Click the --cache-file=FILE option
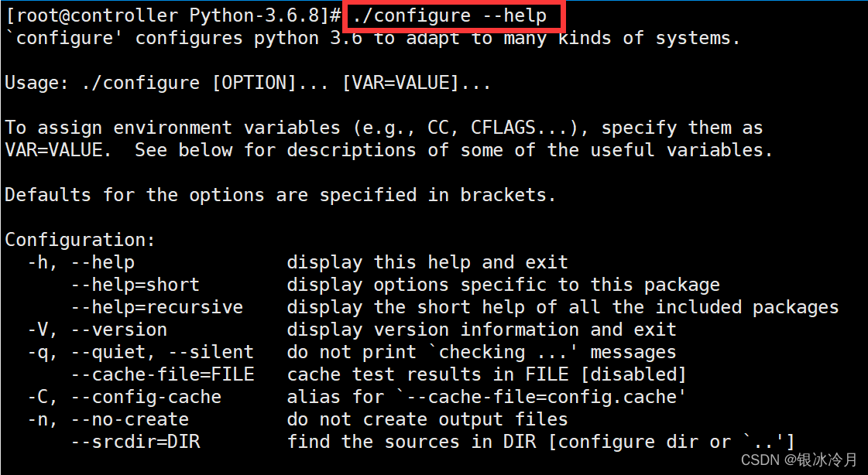868x475 pixels. pos(162,374)
